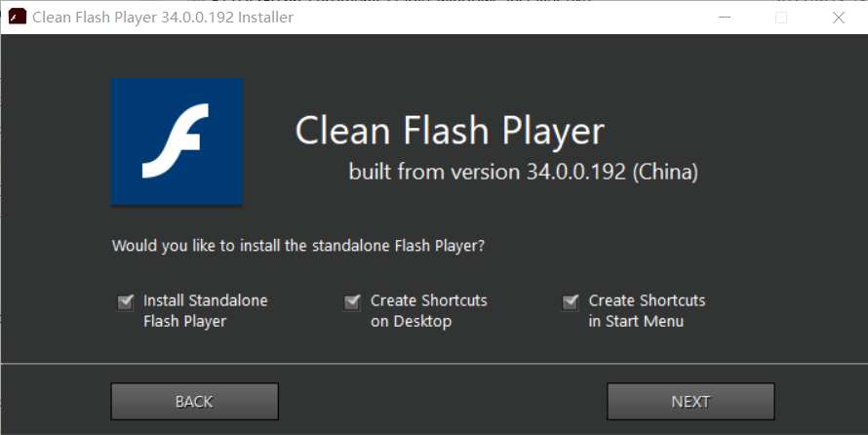The width and height of the screenshot is (868, 435).
Task: Proceed with the NEXT button
Action: tap(690, 401)
